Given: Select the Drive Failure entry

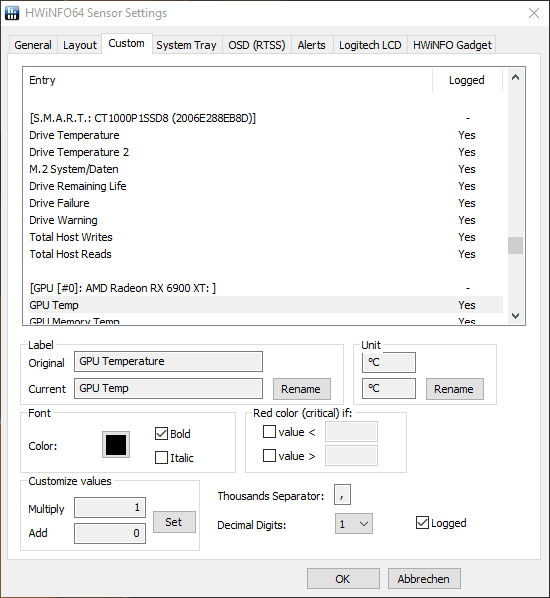Looking at the screenshot, I should tap(265, 203).
